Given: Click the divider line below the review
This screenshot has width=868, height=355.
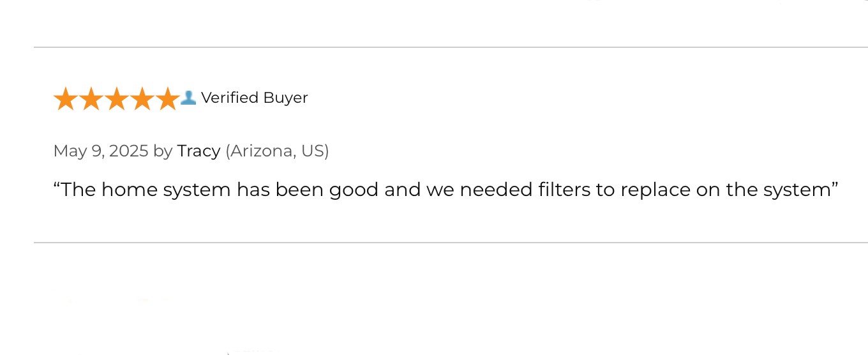Looking at the screenshot, I should point(451,243).
